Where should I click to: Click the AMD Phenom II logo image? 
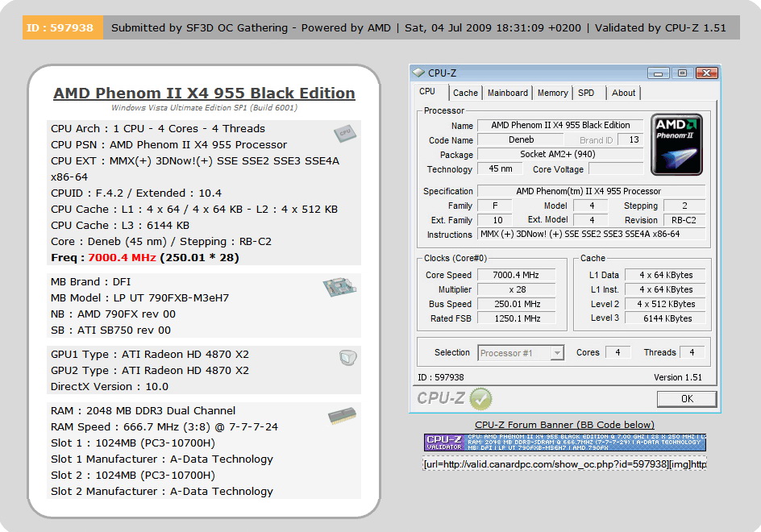(676, 144)
